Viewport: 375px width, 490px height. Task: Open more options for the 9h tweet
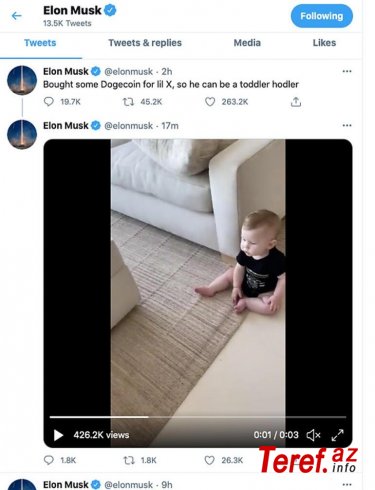pyautogui.click(x=347, y=484)
